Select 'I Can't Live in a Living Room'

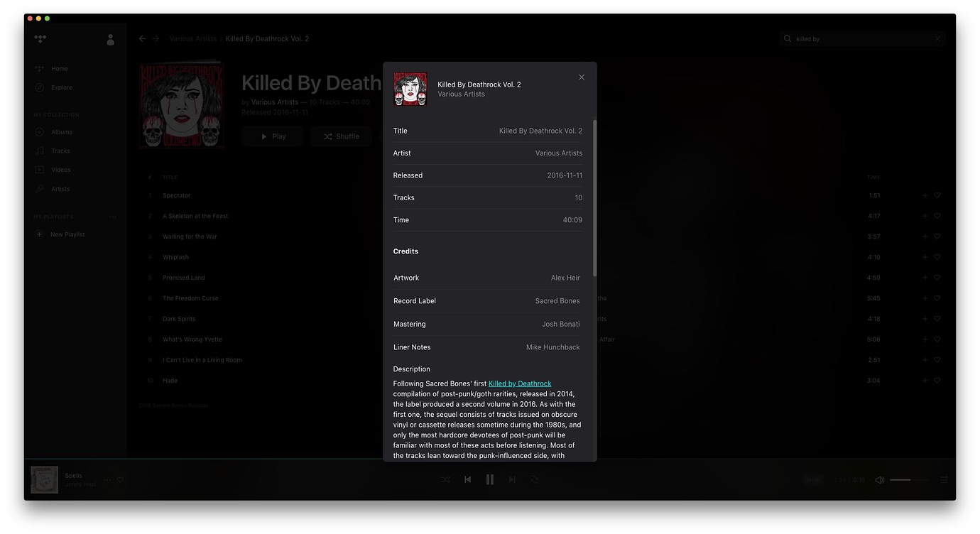point(202,360)
